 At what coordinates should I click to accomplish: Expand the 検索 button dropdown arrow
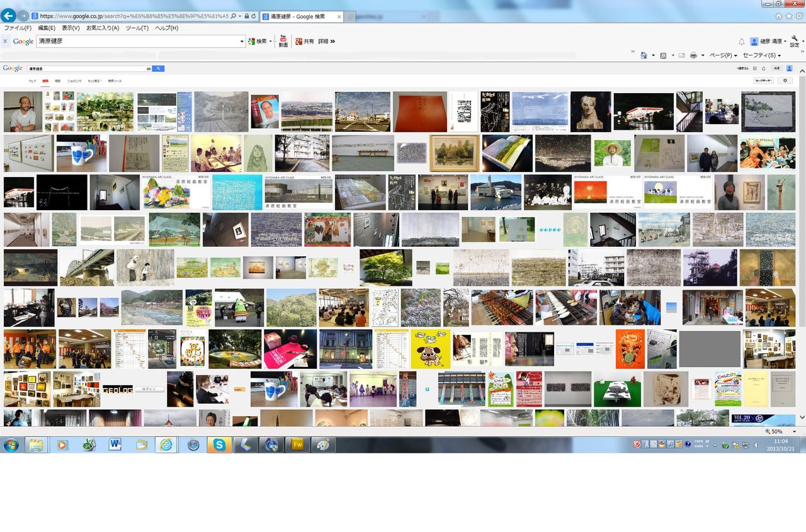[x=271, y=42]
